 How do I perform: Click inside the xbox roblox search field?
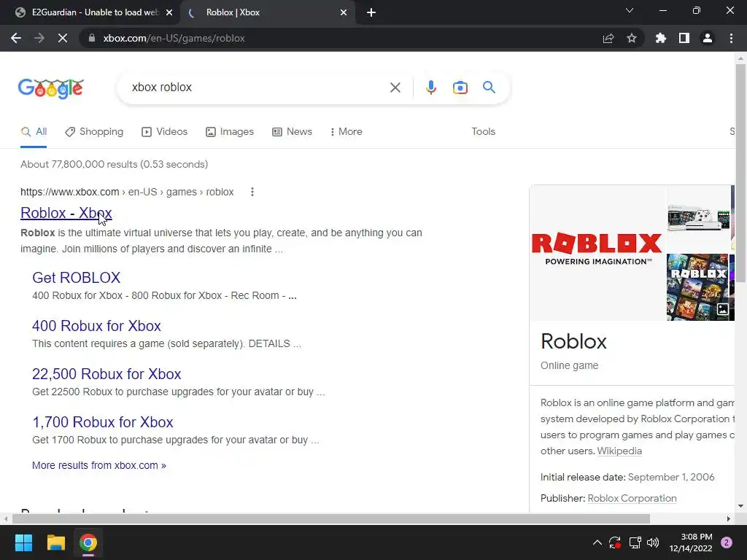click(258, 87)
